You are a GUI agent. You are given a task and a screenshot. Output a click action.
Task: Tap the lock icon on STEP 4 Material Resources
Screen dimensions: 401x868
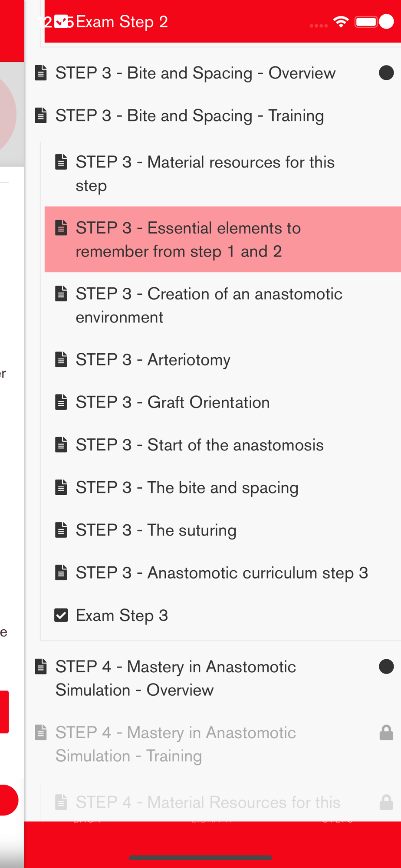[386, 802]
